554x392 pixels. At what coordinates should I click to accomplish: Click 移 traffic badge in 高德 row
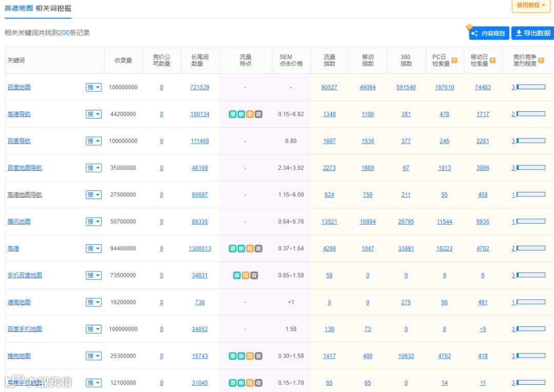coord(241,248)
